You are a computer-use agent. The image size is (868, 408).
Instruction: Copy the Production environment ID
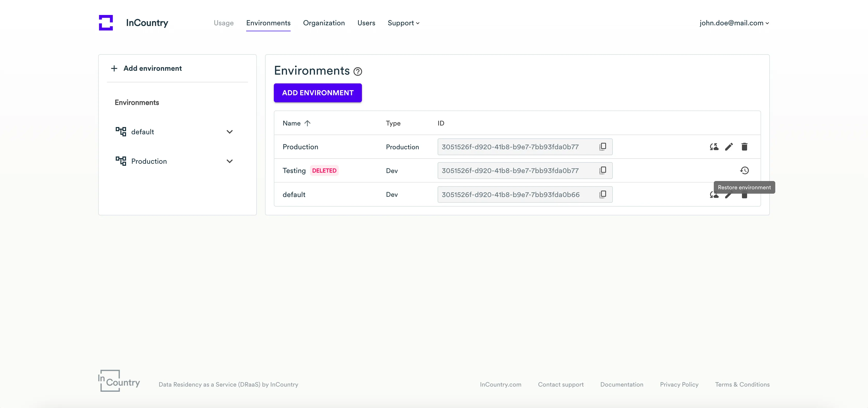602,147
